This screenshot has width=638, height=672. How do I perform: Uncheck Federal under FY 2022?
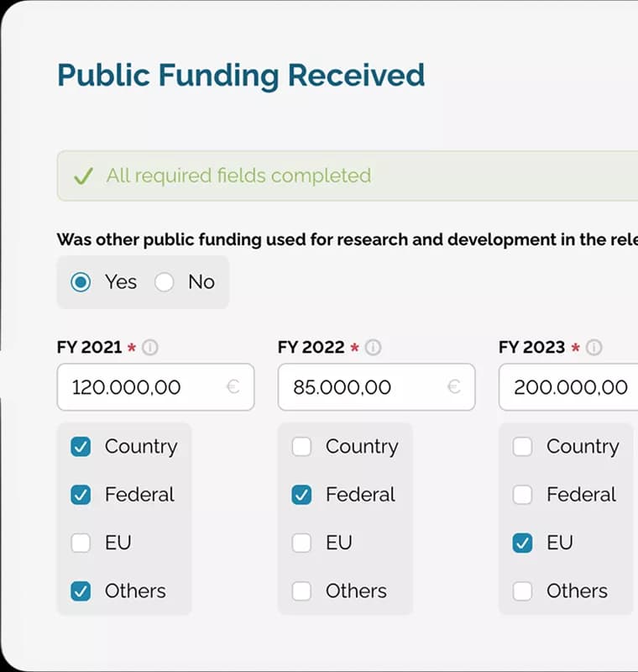click(301, 495)
